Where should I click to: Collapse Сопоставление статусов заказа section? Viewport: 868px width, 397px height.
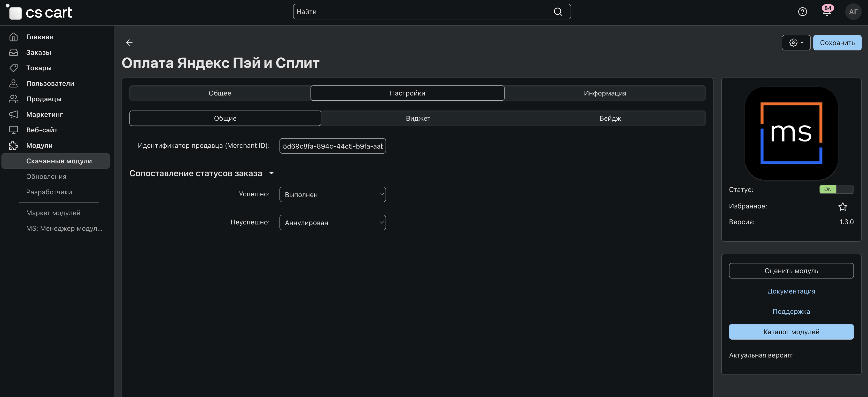(271, 173)
